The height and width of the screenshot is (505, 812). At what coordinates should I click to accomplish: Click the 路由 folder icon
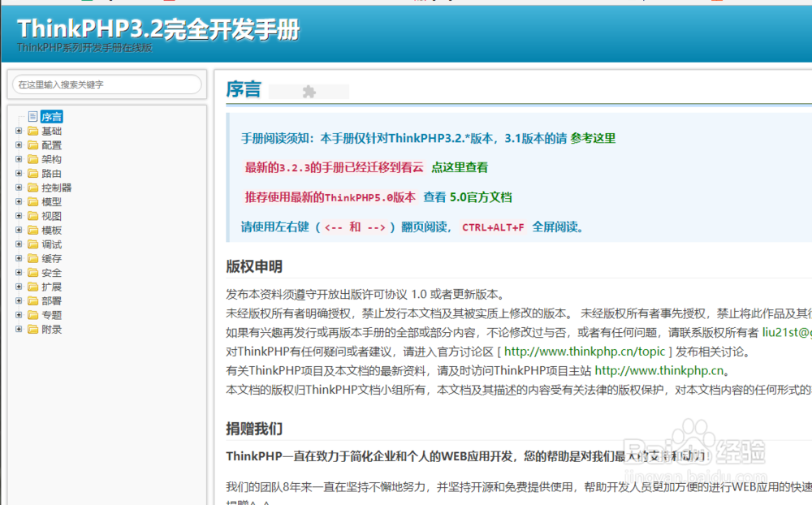tap(33, 173)
